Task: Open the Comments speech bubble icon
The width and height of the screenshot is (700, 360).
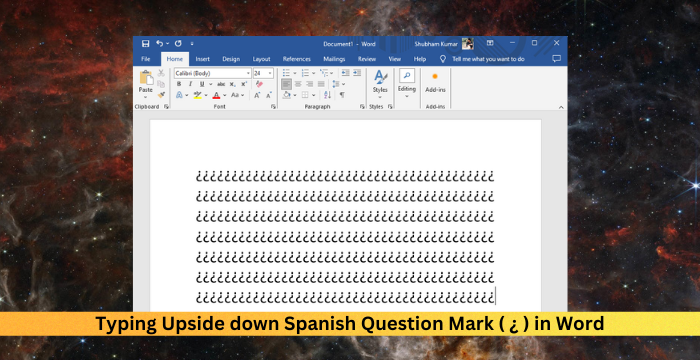Action: 556,59
